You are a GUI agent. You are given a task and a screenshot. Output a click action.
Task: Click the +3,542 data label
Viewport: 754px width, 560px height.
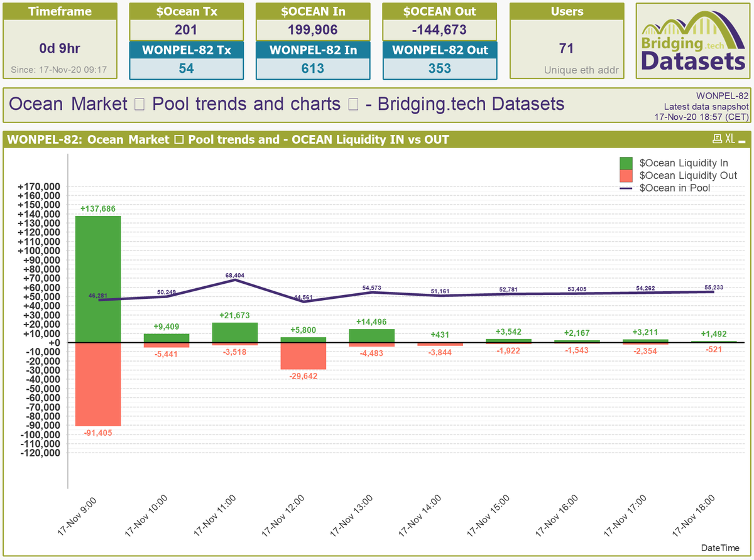pos(509,331)
